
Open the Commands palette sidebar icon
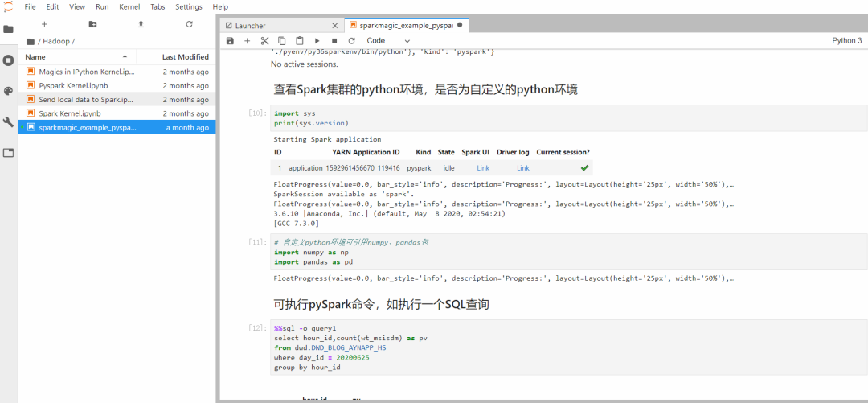[8, 91]
